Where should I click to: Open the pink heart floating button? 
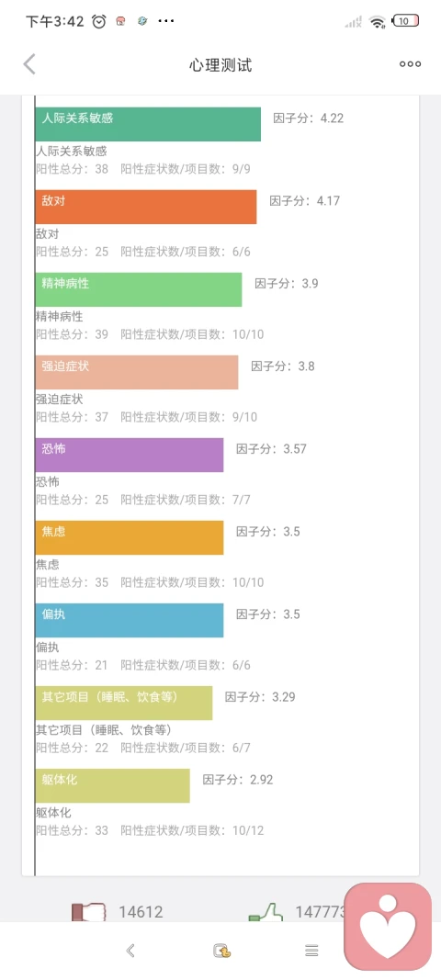(388, 926)
